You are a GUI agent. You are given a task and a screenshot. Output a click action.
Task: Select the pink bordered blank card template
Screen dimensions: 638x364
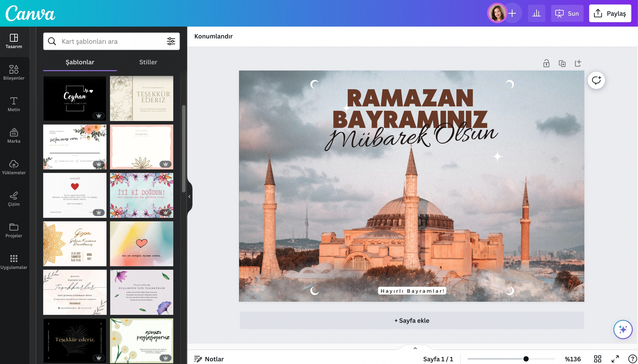(x=142, y=147)
